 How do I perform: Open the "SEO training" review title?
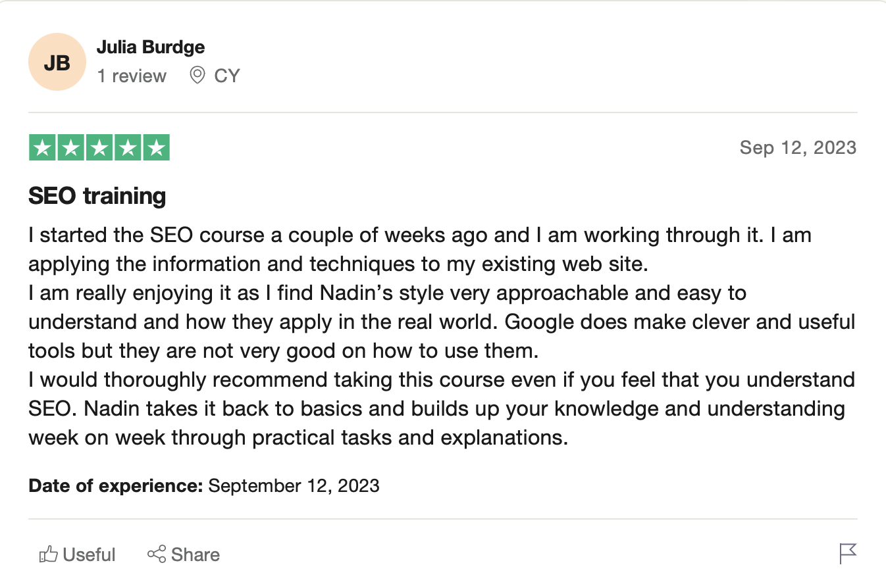pyautogui.click(x=97, y=196)
